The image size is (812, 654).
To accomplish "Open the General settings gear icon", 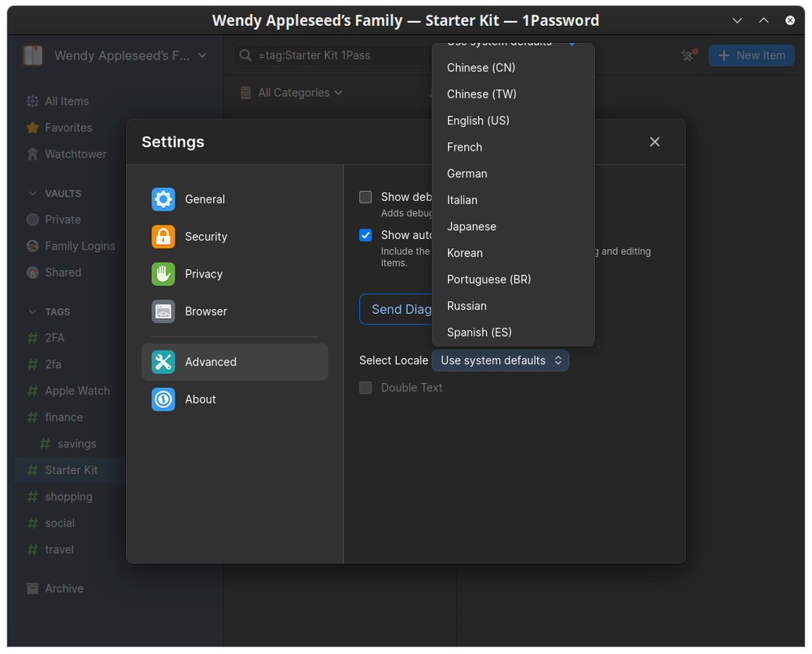I will tap(163, 199).
